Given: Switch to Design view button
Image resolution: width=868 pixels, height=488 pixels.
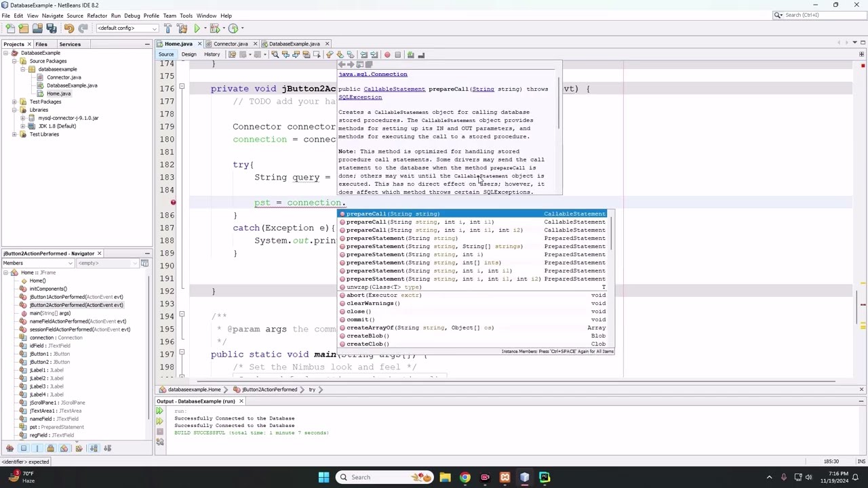Looking at the screenshot, I should coord(189,55).
